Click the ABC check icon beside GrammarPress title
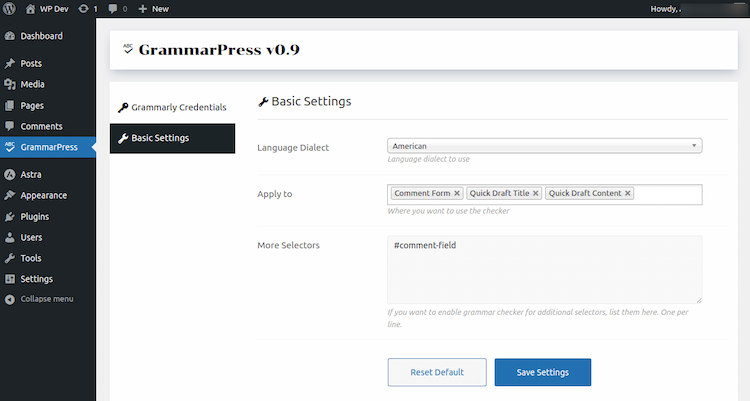 tap(128, 49)
